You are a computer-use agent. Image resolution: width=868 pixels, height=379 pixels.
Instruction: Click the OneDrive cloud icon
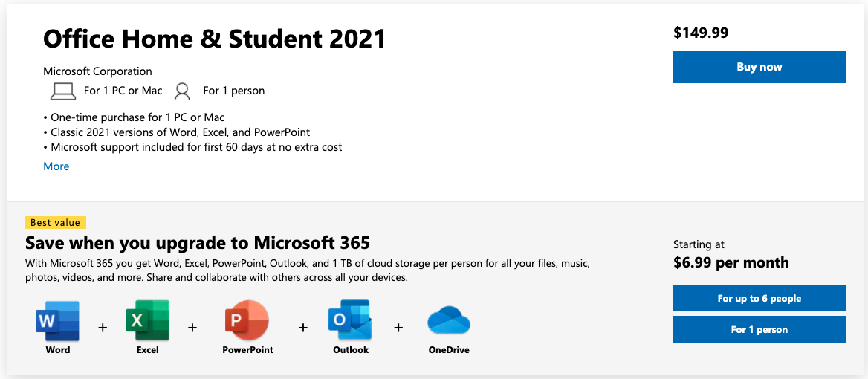pos(448,322)
